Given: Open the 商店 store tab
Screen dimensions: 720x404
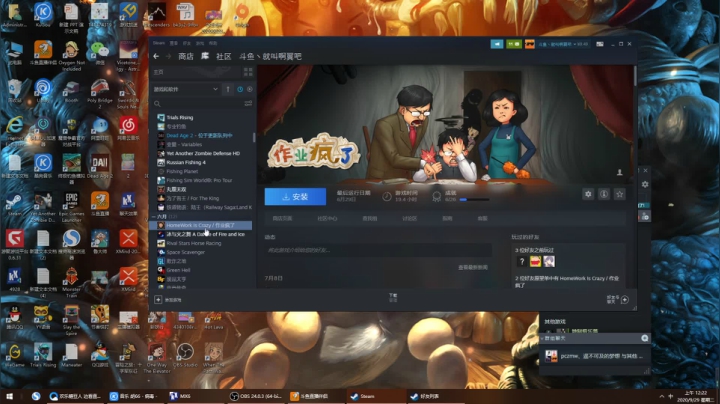Looking at the screenshot, I should point(186,56).
